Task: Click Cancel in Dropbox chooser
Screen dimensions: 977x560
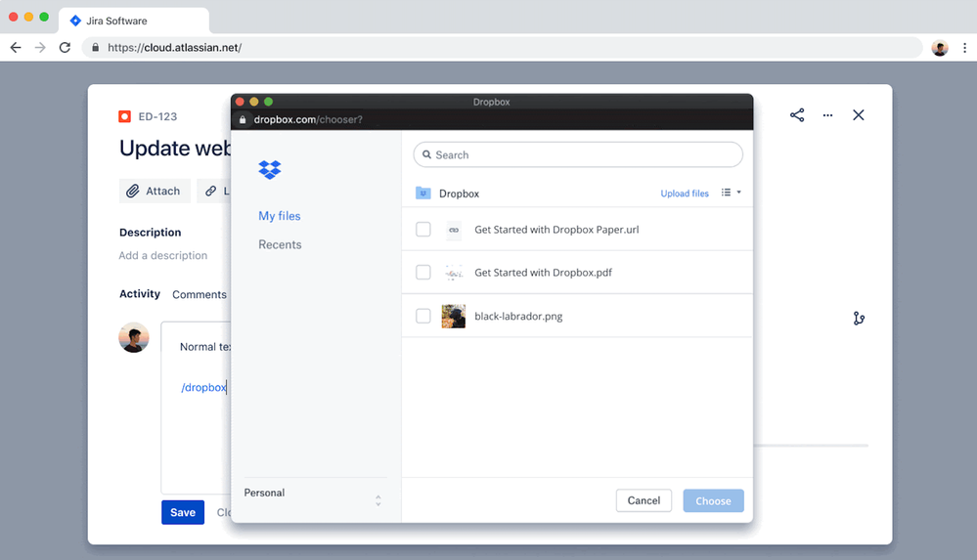Action: pyautogui.click(x=644, y=500)
